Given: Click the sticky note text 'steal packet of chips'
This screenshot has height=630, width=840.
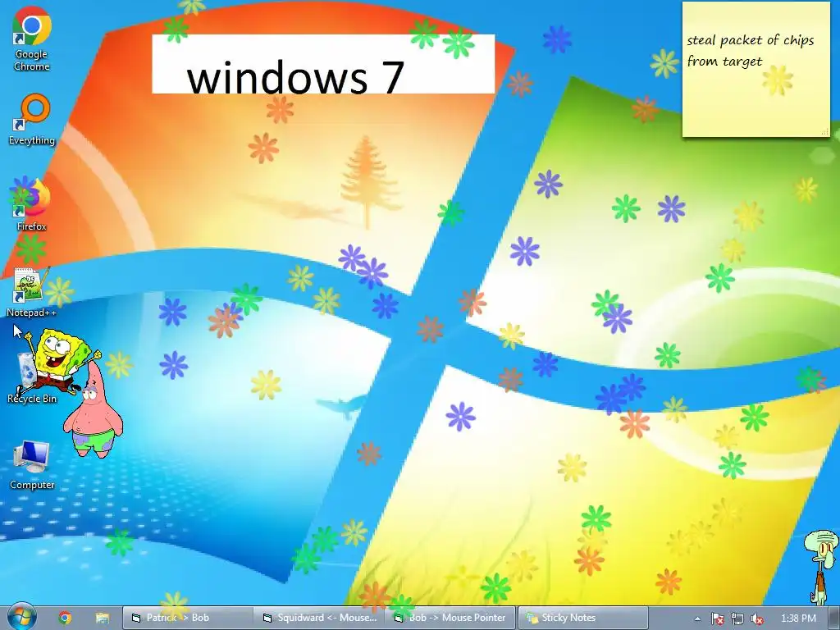Looking at the screenshot, I should (x=750, y=41).
